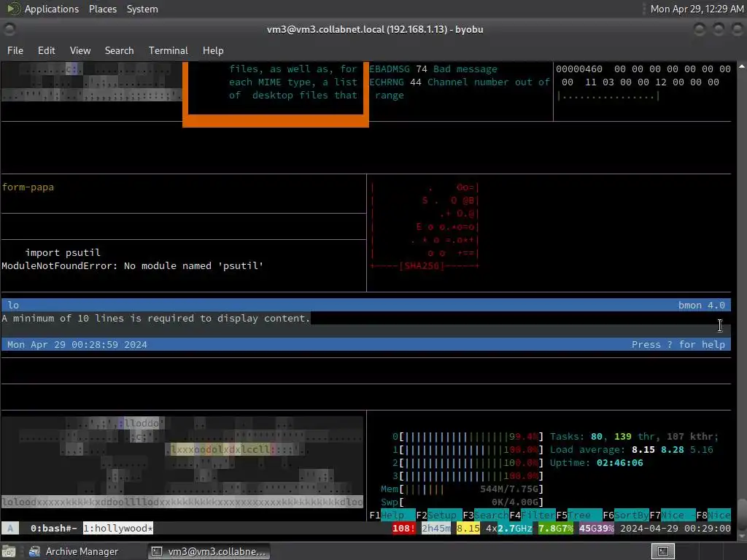Open the Terminal menu
Viewport: 747px width, 560px height.
coord(169,50)
